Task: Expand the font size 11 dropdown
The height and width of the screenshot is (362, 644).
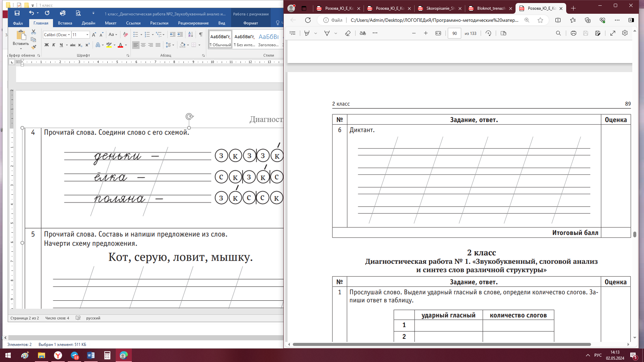Action: coord(87,35)
